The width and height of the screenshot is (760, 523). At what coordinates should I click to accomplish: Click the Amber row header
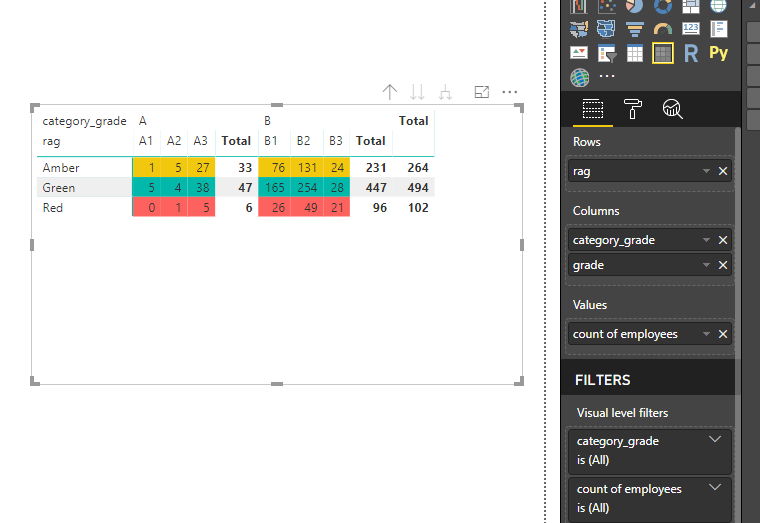(x=61, y=168)
